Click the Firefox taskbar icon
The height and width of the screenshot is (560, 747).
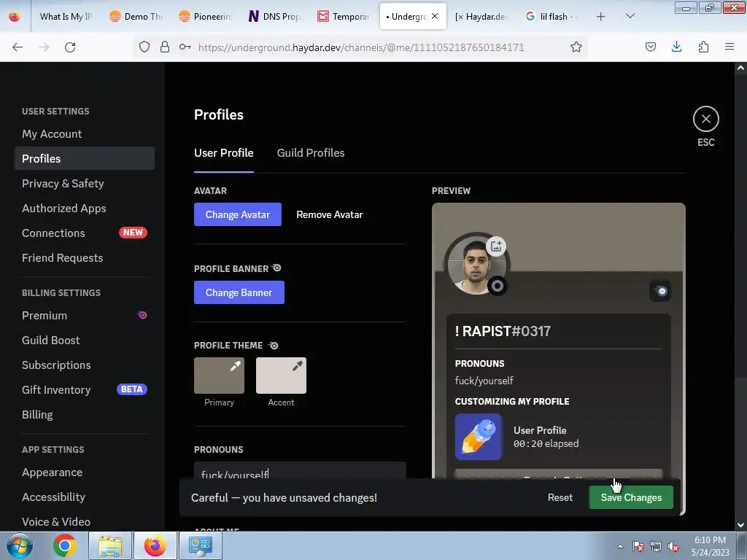[x=155, y=545]
